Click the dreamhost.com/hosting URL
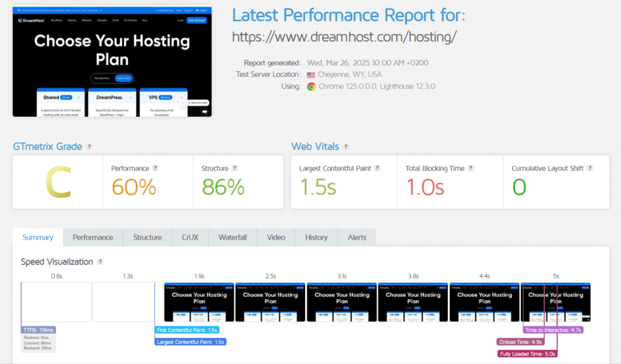 (344, 37)
